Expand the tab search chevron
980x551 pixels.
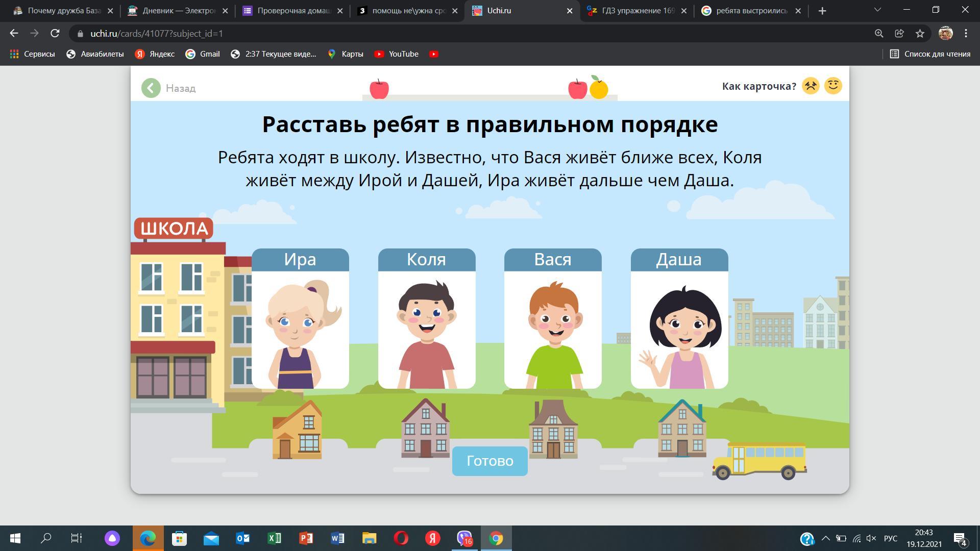(877, 10)
